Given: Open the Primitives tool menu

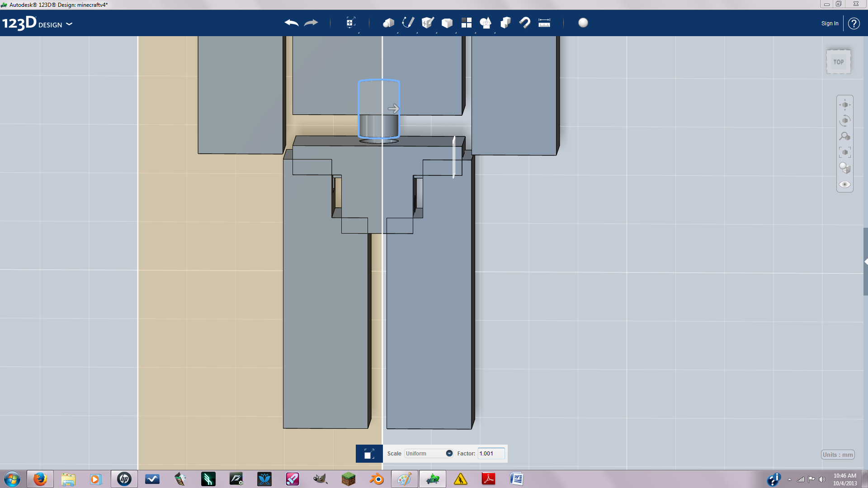Looking at the screenshot, I should point(388,23).
